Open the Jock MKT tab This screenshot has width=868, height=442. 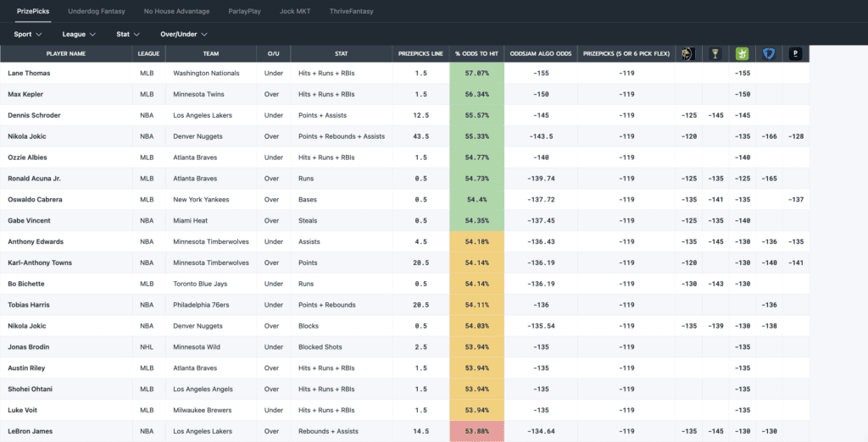[x=295, y=11]
